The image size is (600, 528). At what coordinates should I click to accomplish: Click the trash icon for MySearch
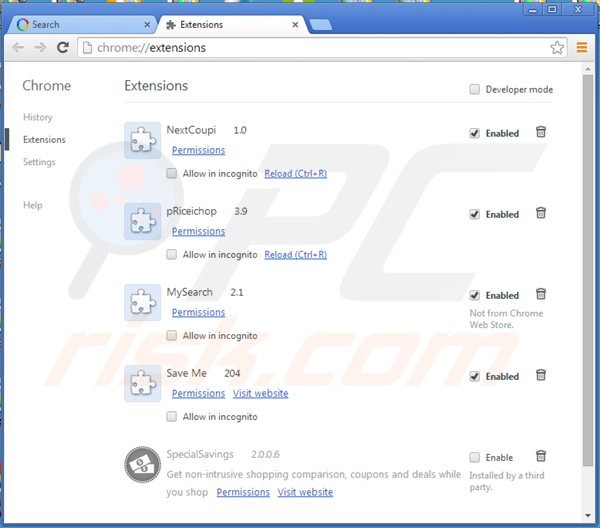pyautogui.click(x=541, y=294)
